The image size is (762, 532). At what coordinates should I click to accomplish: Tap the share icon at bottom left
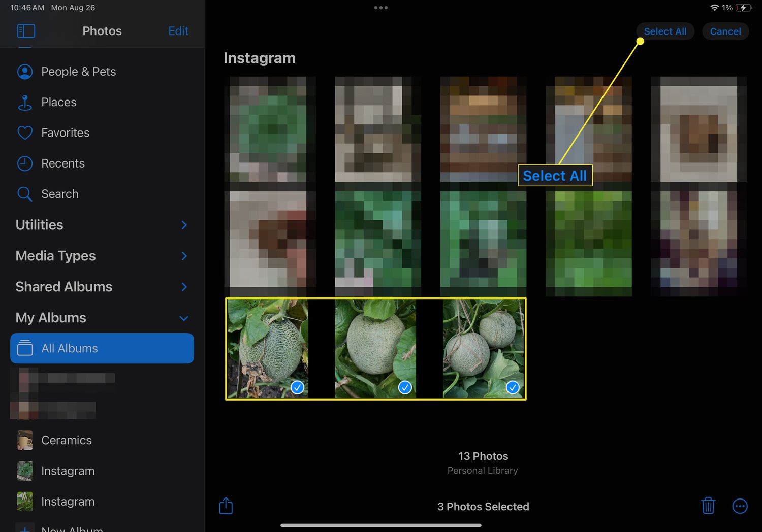pyautogui.click(x=226, y=506)
